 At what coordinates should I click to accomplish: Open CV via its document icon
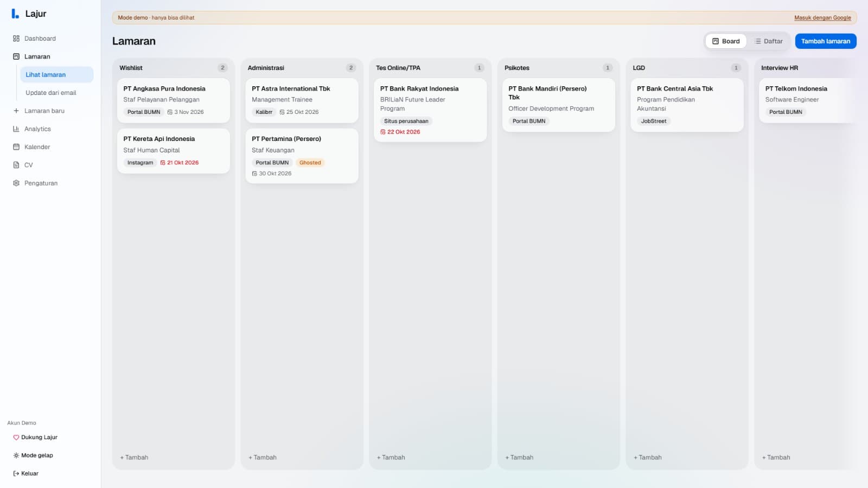coord(16,165)
